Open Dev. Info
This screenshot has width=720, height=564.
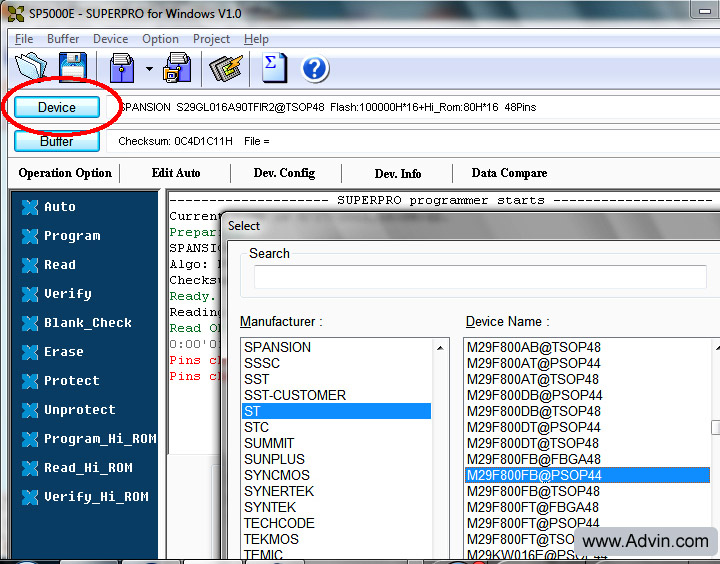pos(398,174)
